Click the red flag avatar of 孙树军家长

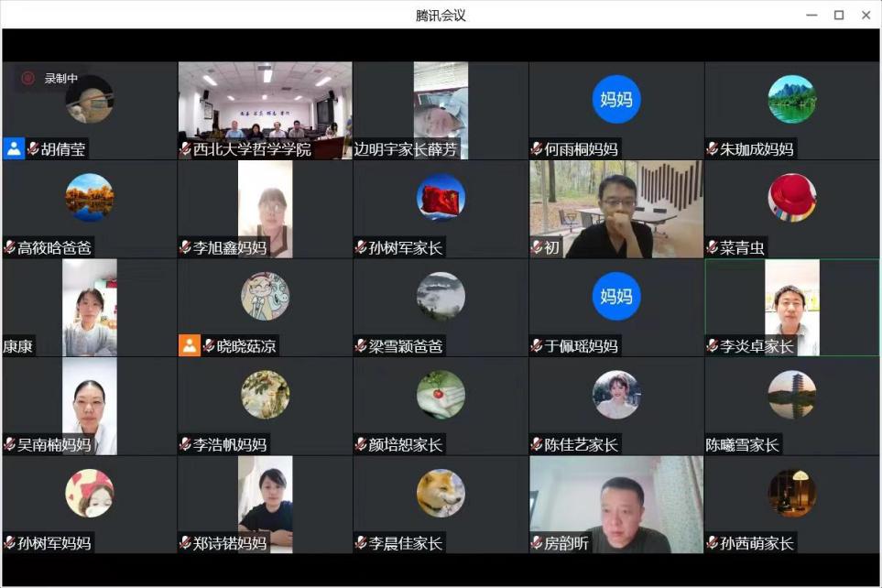(x=441, y=197)
